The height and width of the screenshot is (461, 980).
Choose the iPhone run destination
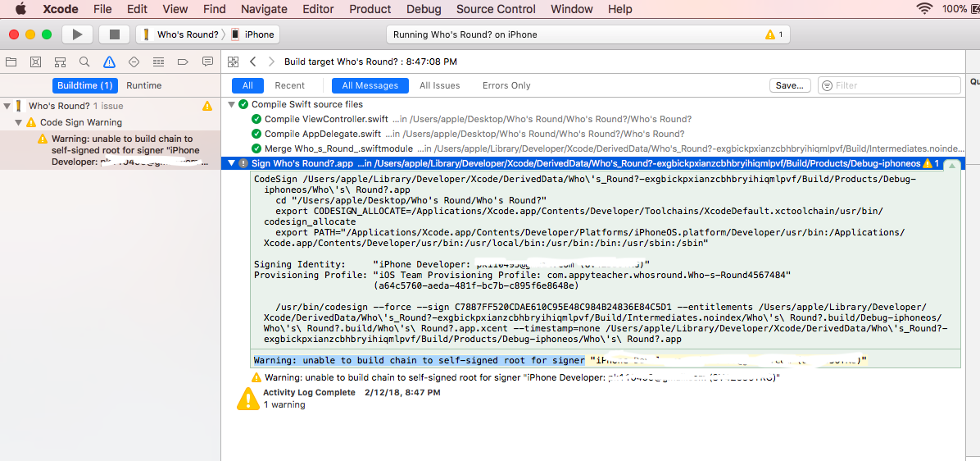pos(253,34)
